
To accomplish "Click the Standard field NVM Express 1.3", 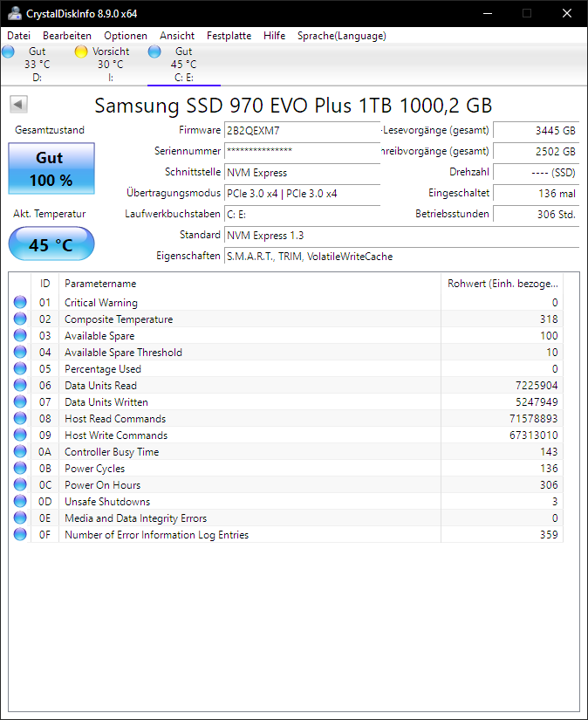I will [401, 235].
